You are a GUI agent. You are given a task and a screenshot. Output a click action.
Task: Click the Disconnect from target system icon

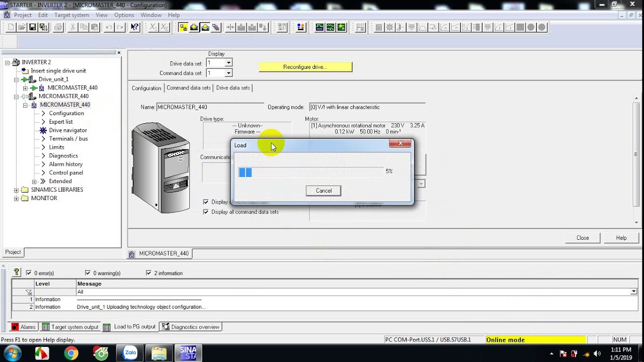tap(216, 27)
